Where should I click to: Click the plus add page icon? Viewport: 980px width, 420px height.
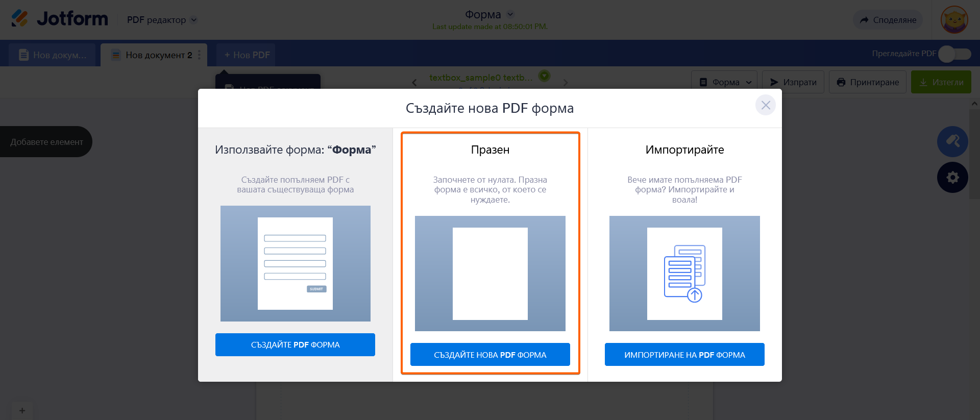22,410
